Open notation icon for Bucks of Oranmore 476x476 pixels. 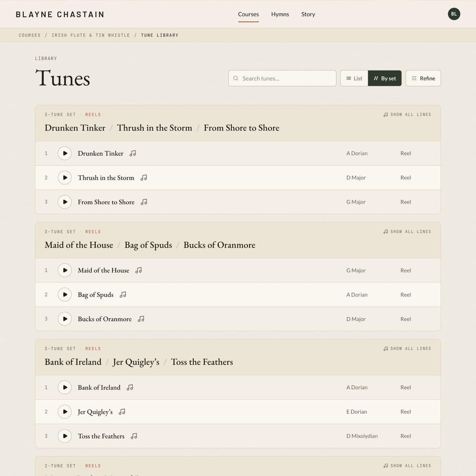(141, 319)
